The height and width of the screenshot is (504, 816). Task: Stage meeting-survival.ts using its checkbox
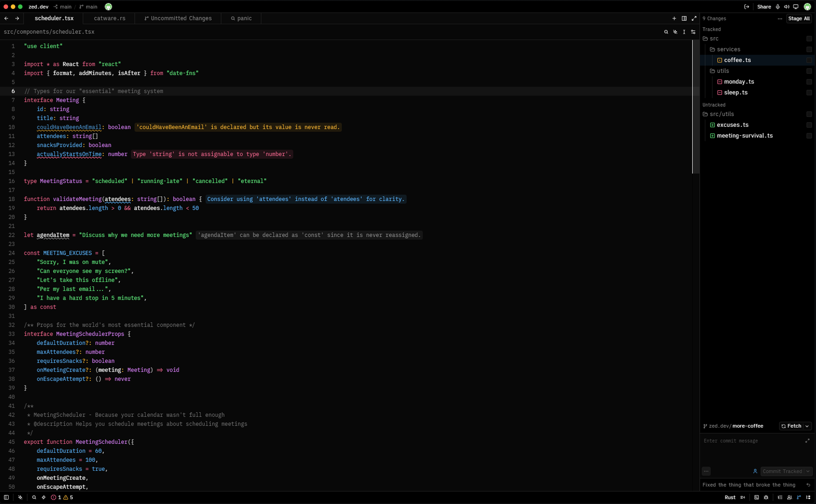[809, 136]
